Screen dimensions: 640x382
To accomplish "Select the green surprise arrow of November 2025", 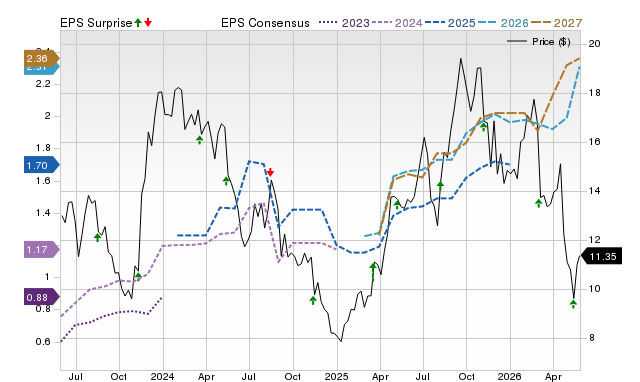I will pyautogui.click(x=484, y=127).
